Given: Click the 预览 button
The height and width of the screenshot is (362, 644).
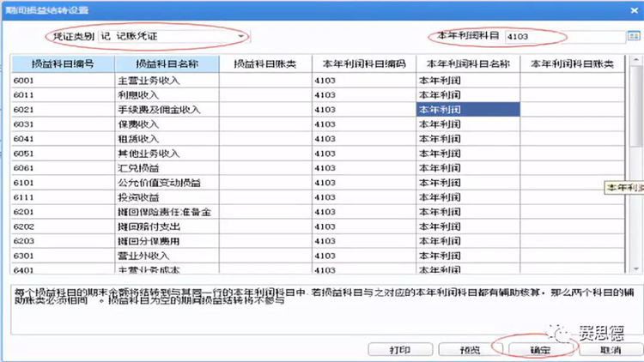Looking at the screenshot, I should point(469,350).
